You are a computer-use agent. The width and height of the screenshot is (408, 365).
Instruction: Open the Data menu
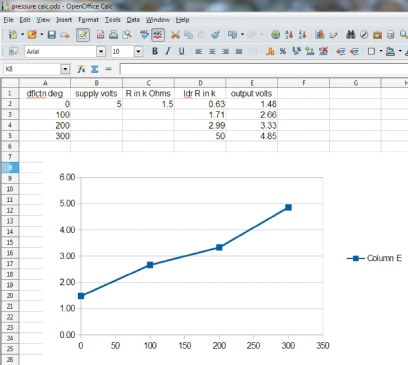pyautogui.click(x=133, y=20)
